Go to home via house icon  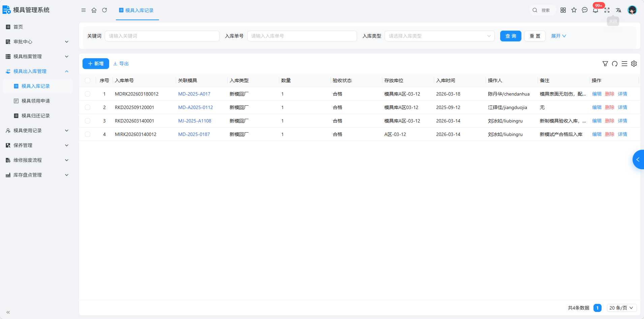point(94,10)
